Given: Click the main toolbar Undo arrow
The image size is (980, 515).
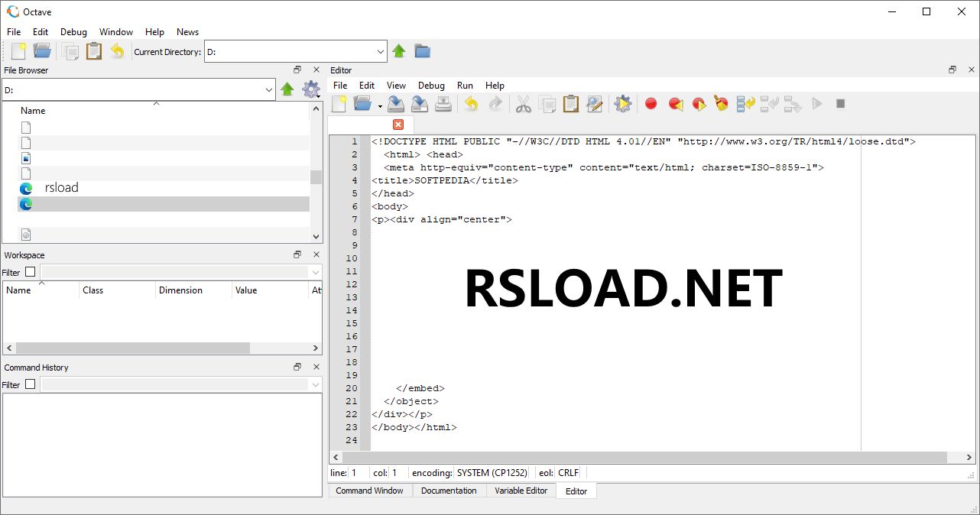Looking at the screenshot, I should [117, 51].
